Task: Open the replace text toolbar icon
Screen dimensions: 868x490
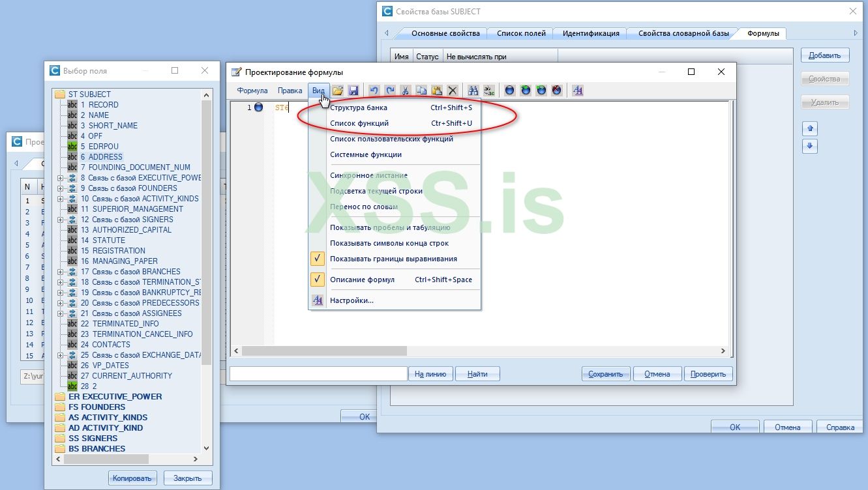Action: [x=489, y=91]
